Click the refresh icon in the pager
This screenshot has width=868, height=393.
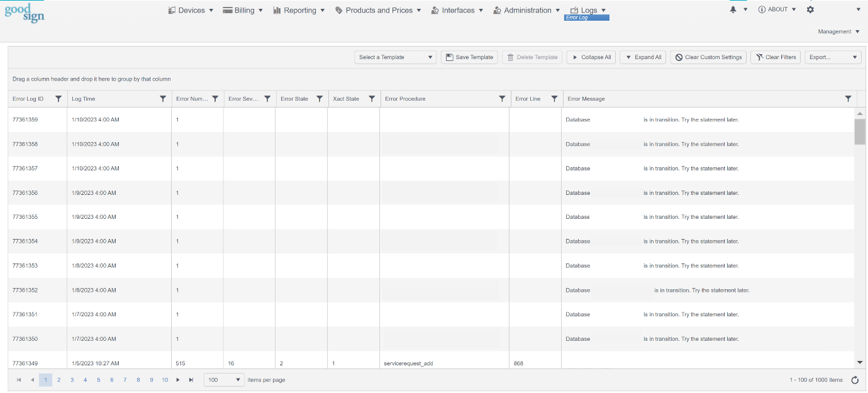coord(855,380)
